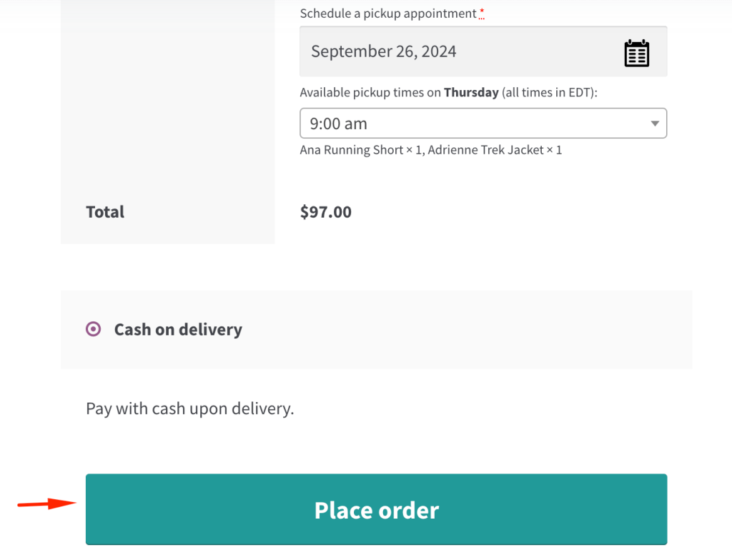Click the bold Thursday weekday text

[x=471, y=92]
